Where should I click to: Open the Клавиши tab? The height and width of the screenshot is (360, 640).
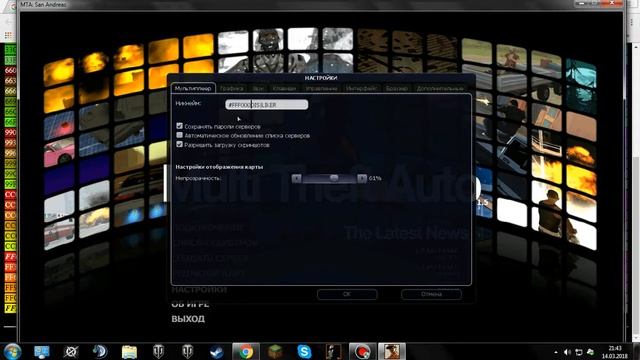(x=284, y=88)
